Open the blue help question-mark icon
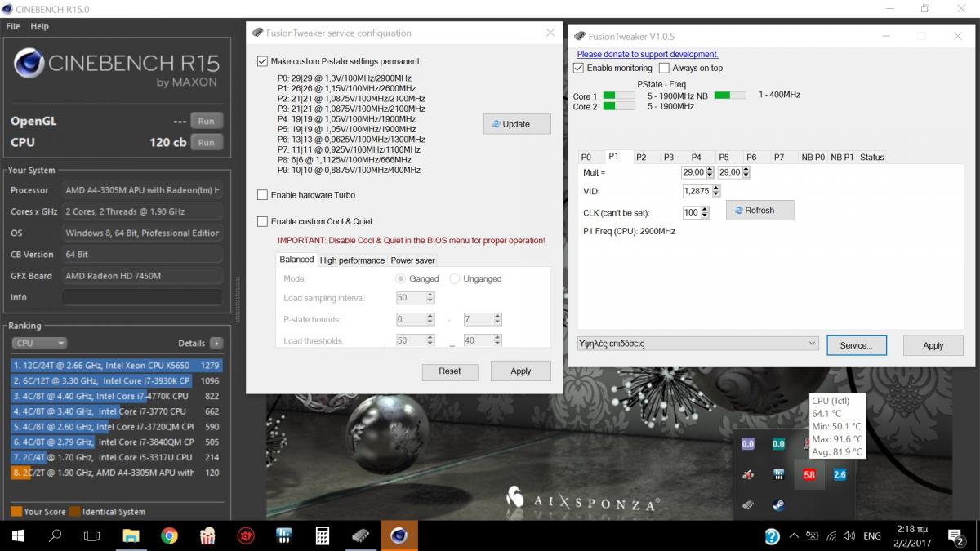 click(x=772, y=536)
